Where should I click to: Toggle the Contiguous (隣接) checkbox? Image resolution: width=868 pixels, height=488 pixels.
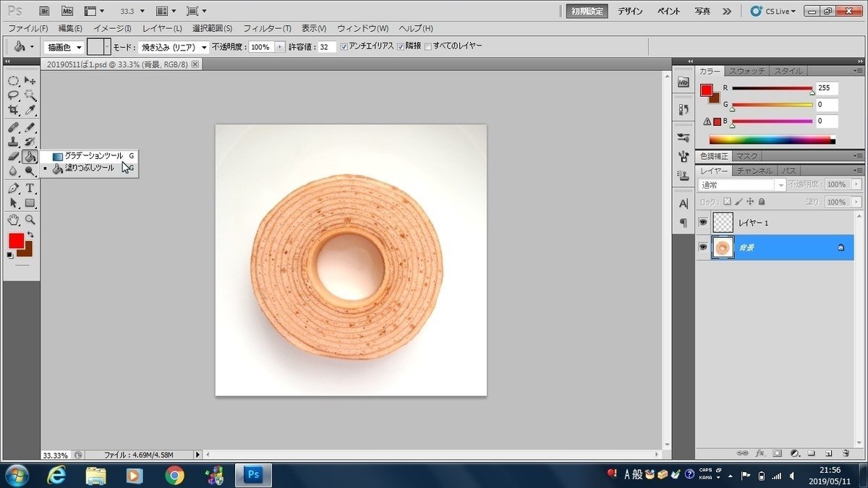(x=400, y=46)
